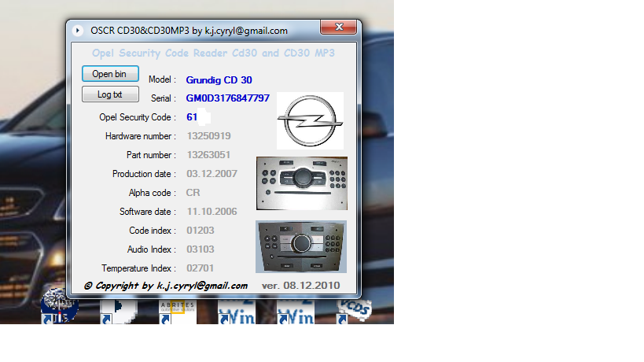Screen dimensions: 644x362
Task: Click the Hardware number label
Action: (x=141, y=136)
